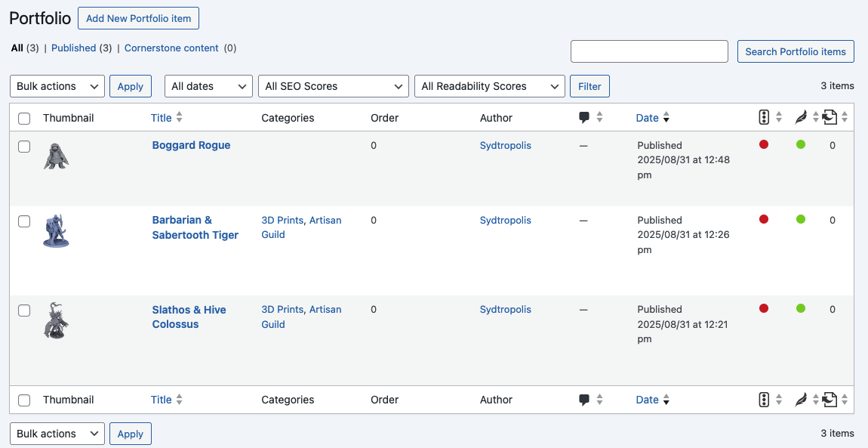Open the top Bulk actions dropdown
The width and height of the screenshot is (868, 448).
57,86
